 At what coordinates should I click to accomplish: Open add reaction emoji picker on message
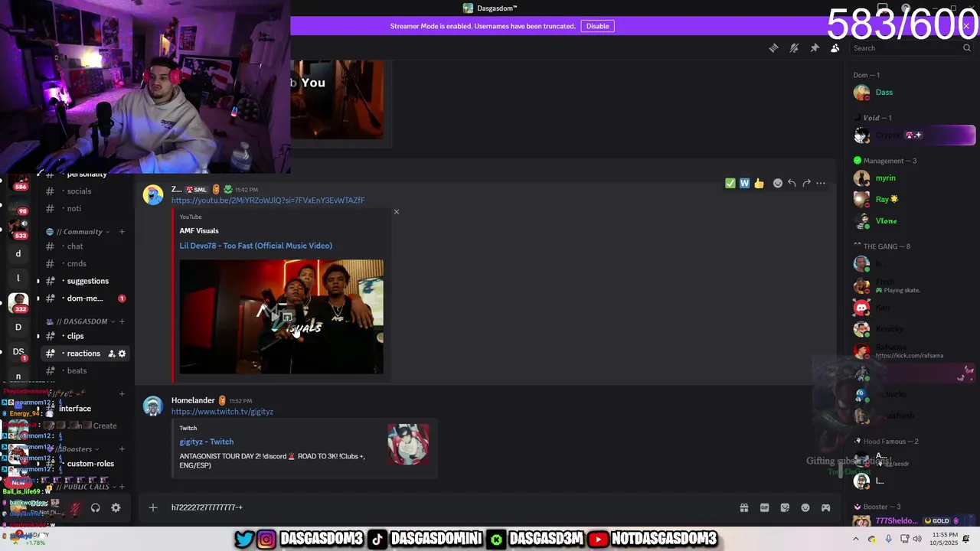point(778,183)
